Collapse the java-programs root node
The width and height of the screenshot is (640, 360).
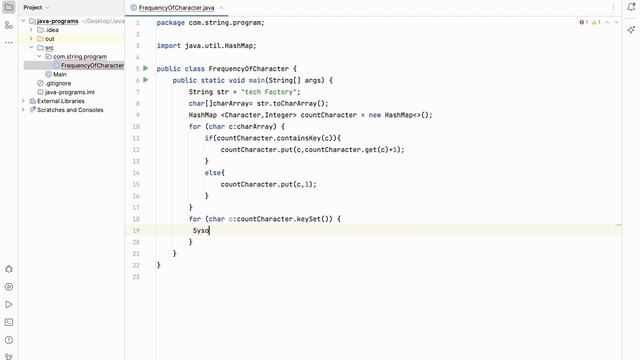[24, 21]
